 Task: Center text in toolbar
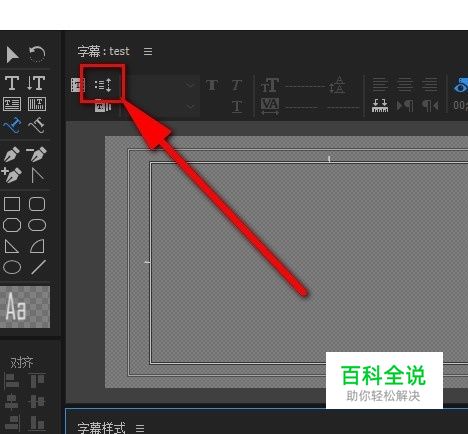[405, 85]
